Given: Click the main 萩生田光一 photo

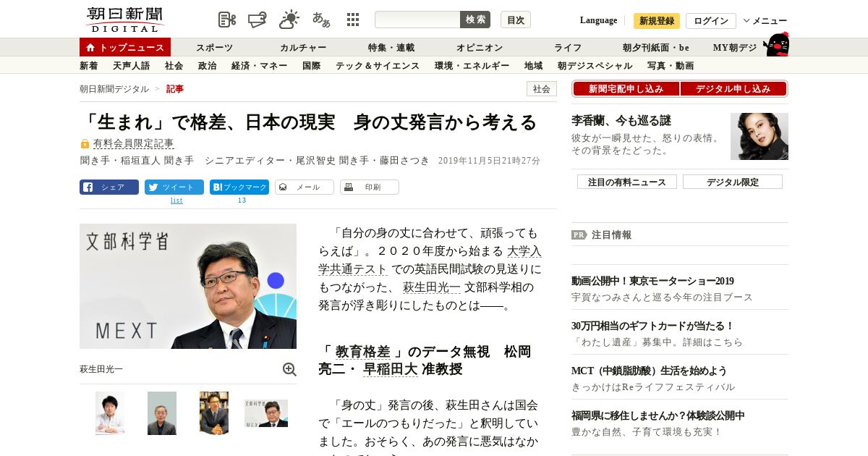Looking at the screenshot, I should click(x=188, y=286).
